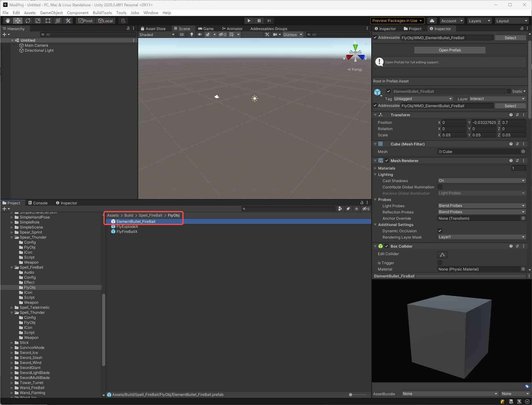532x405 pixels.
Task: Select the Move tool
Action: pyautogui.click(x=18, y=21)
